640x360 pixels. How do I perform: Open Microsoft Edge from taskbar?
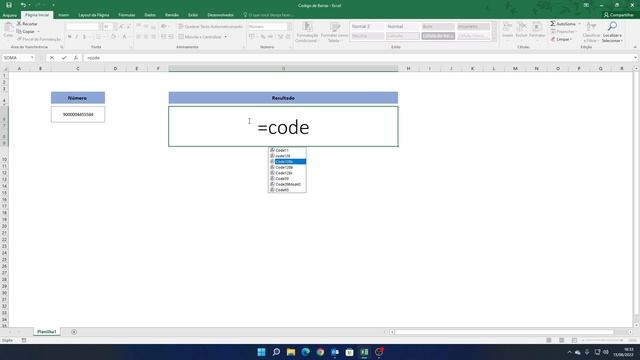click(x=306, y=352)
